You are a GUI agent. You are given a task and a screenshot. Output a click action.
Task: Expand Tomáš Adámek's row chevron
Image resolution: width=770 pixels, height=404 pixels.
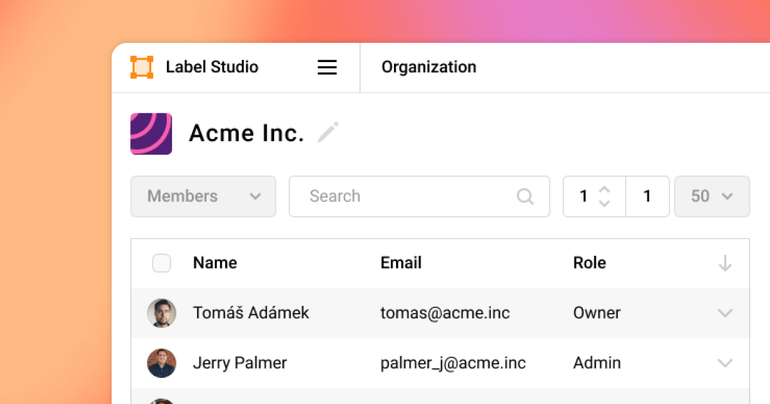coord(725,313)
